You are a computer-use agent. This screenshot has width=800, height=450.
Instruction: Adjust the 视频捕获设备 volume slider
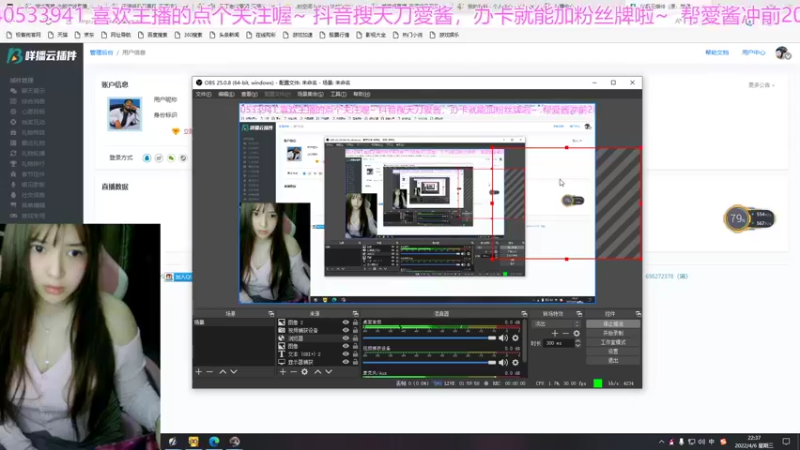coord(429,362)
